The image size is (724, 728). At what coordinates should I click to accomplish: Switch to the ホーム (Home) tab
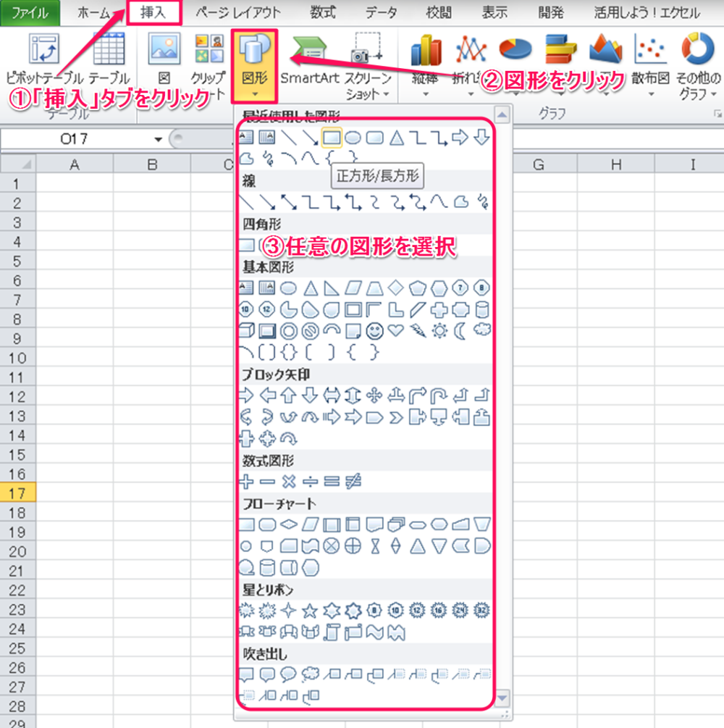pos(95,12)
